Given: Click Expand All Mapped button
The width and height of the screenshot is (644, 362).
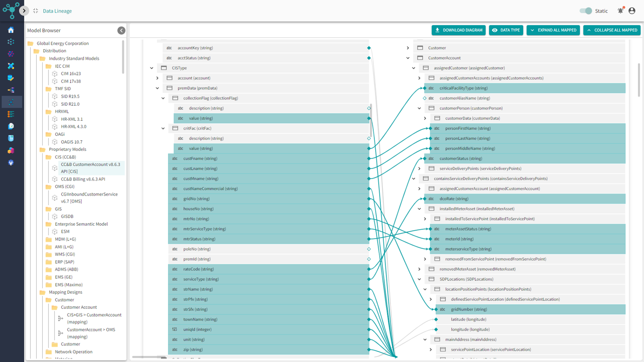Looking at the screenshot, I should click(553, 30).
